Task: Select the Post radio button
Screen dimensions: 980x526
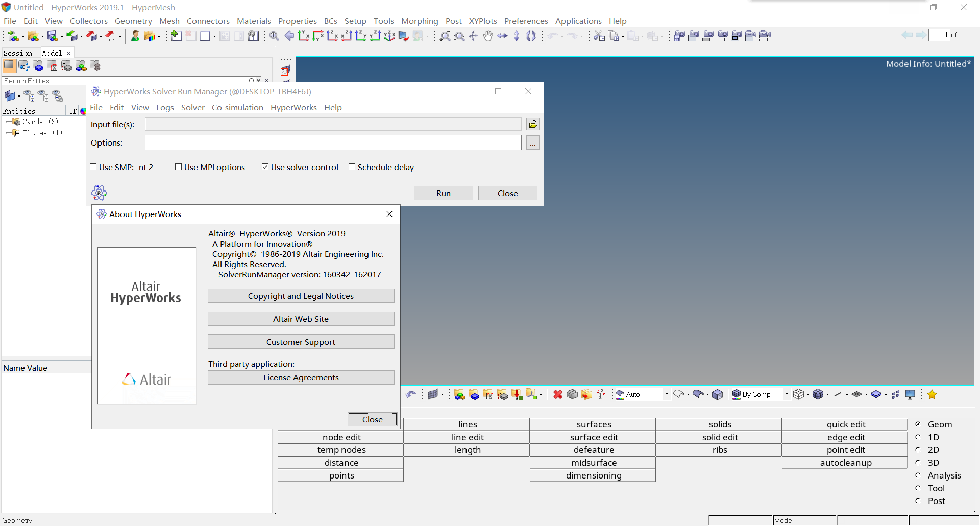Action: click(918, 500)
